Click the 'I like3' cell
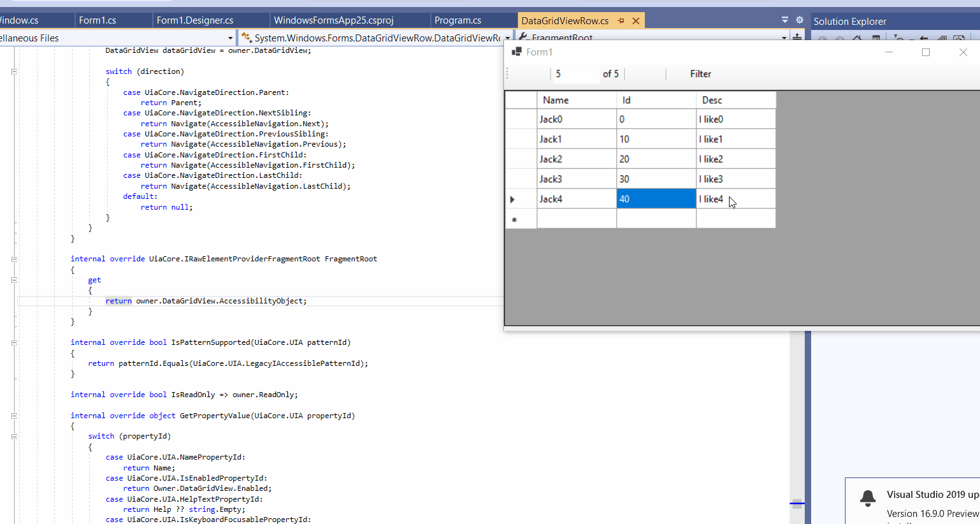This screenshot has height=524, width=980. tap(736, 179)
